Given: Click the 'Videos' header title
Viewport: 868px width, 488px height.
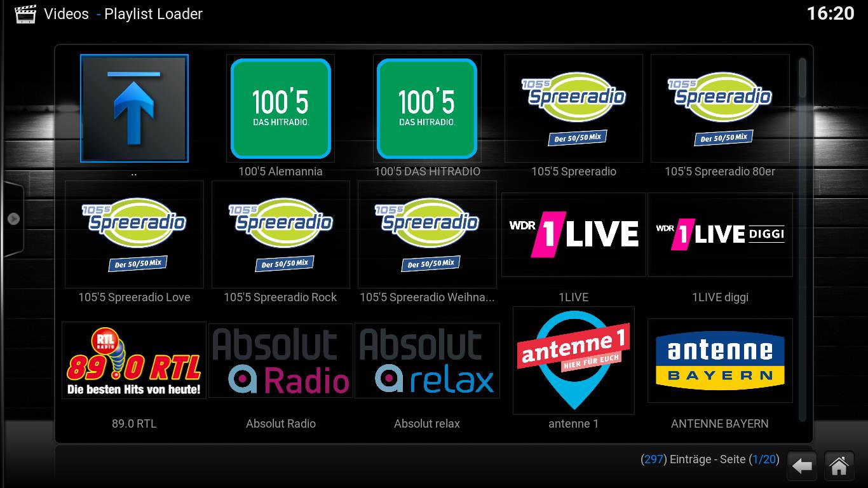Looking at the screenshot, I should point(66,14).
